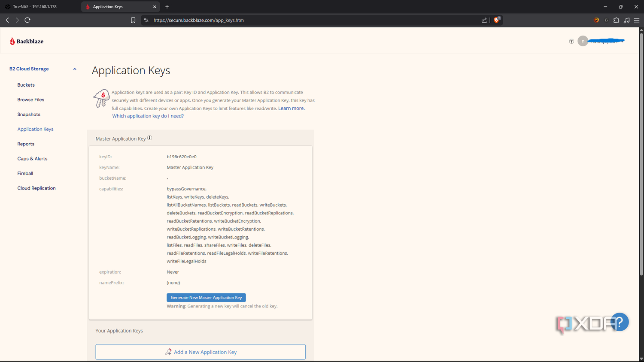Close the Application Keys tab
Viewport: 644px width, 362px height.
pyautogui.click(x=155, y=7)
